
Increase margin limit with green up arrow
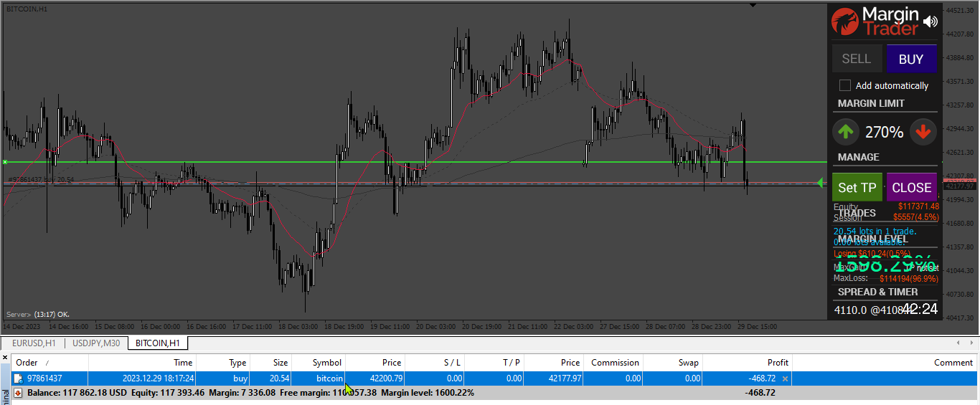[847, 132]
